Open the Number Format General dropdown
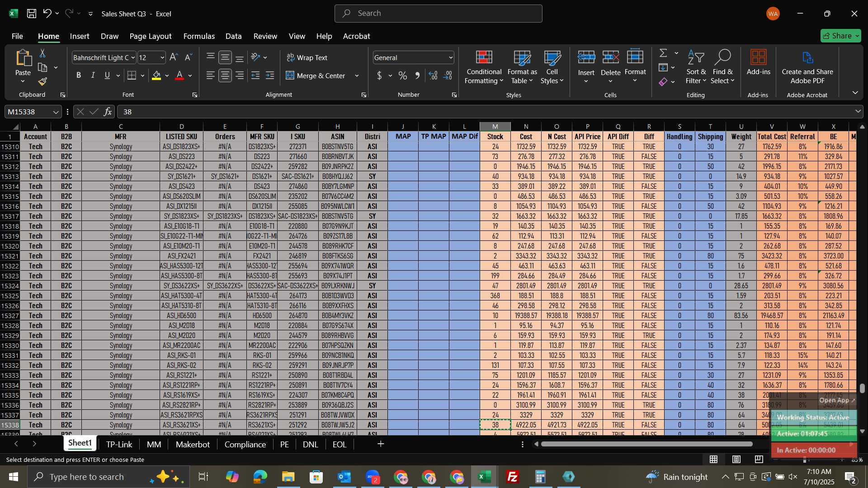Screen dimensions: 868x488 [x=451, y=58]
